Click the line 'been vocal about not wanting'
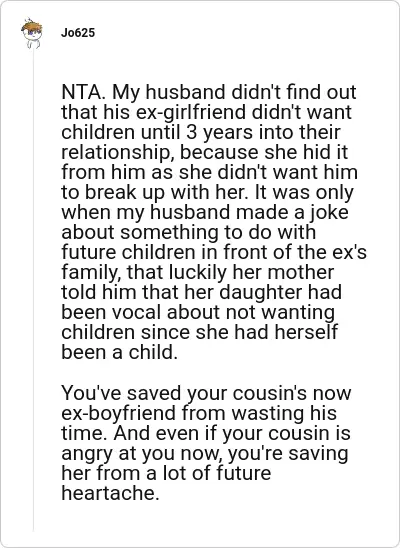Viewport: 400px width, 548px height. [x=198, y=313]
